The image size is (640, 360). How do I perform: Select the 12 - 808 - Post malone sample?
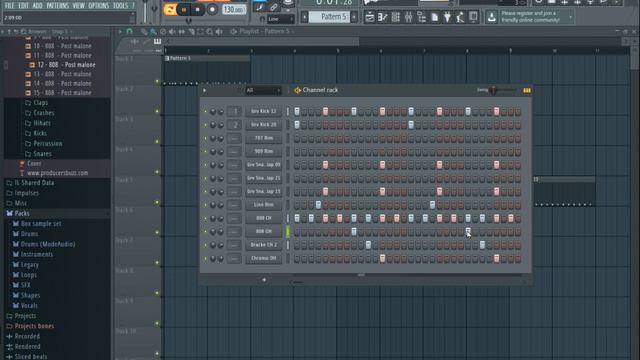66,65
